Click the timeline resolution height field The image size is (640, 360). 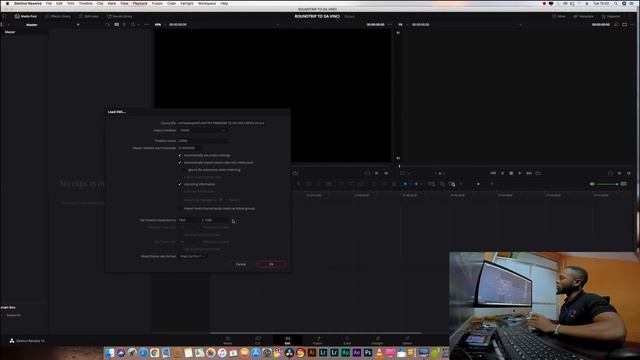pos(216,220)
